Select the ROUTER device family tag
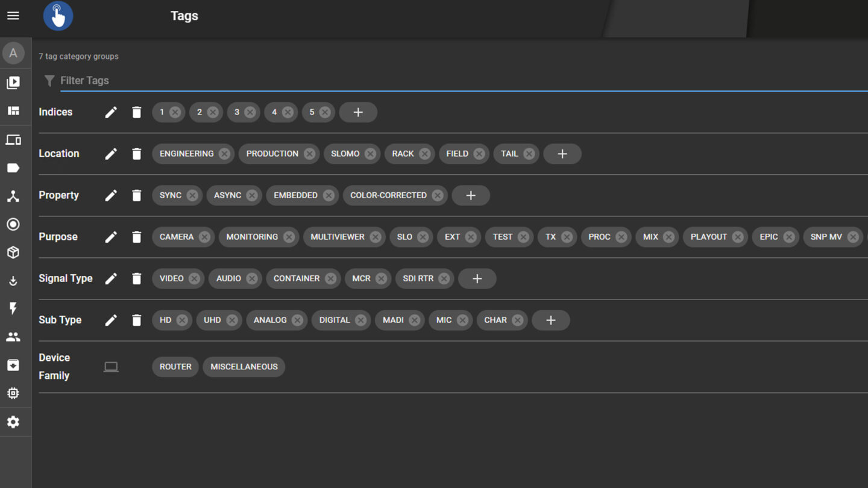Image resolution: width=868 pixels, height=488 pixels. click(x=175, y=367)
